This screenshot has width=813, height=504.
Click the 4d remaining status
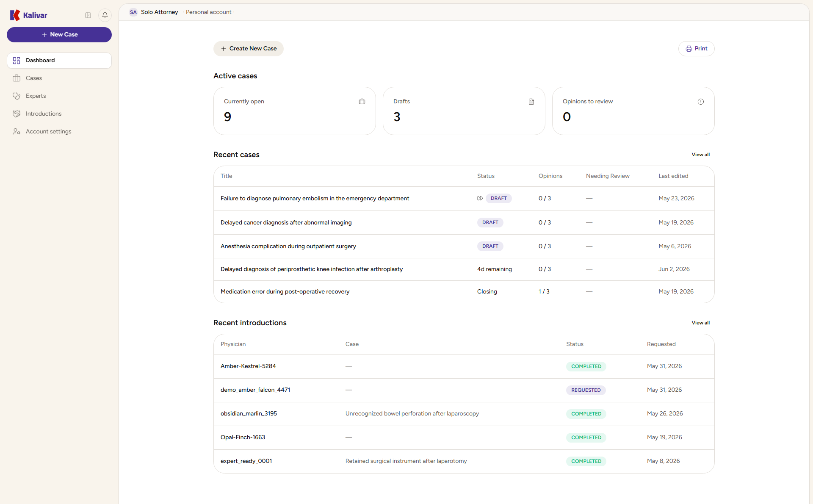495,269
